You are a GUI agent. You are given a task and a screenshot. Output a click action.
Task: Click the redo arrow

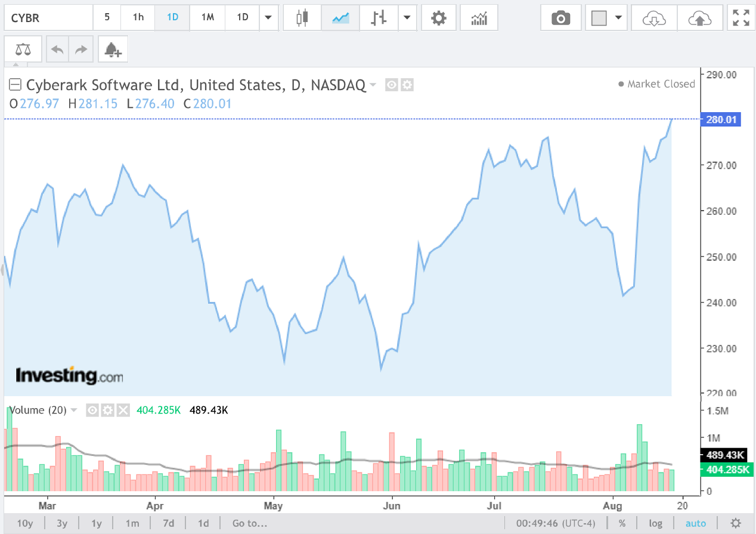(81, 50)
